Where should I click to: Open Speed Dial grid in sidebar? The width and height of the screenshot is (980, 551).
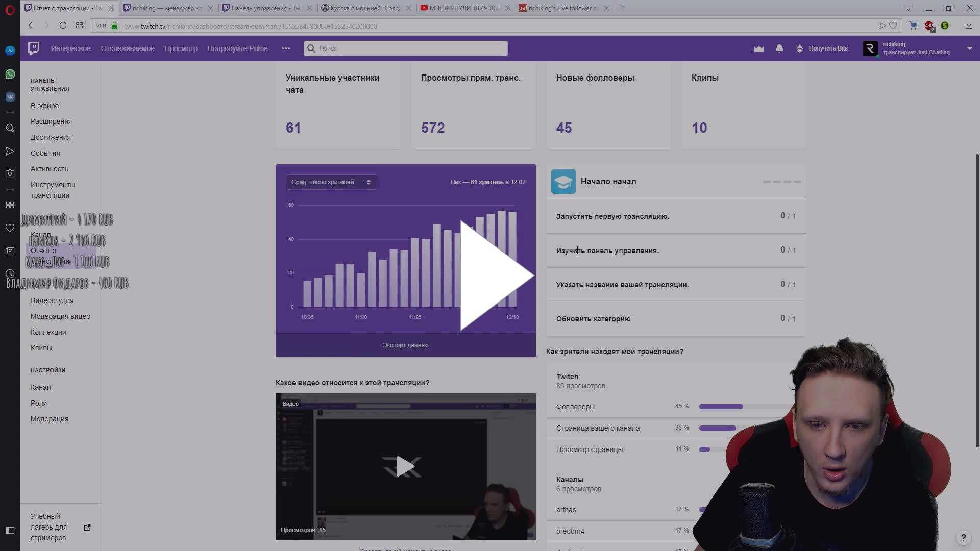pyautogui.click(x=10, y=205)
